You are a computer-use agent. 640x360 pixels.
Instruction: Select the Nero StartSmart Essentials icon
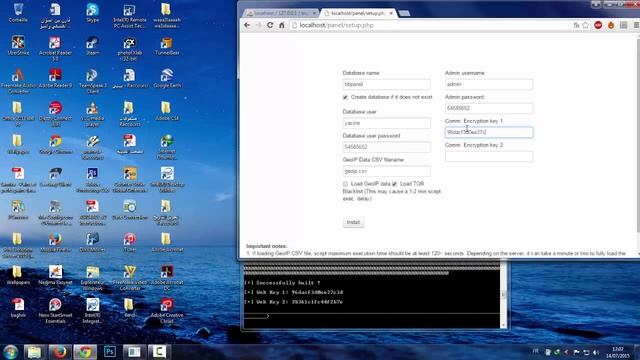pyautogui.click(x=55, y=311)
